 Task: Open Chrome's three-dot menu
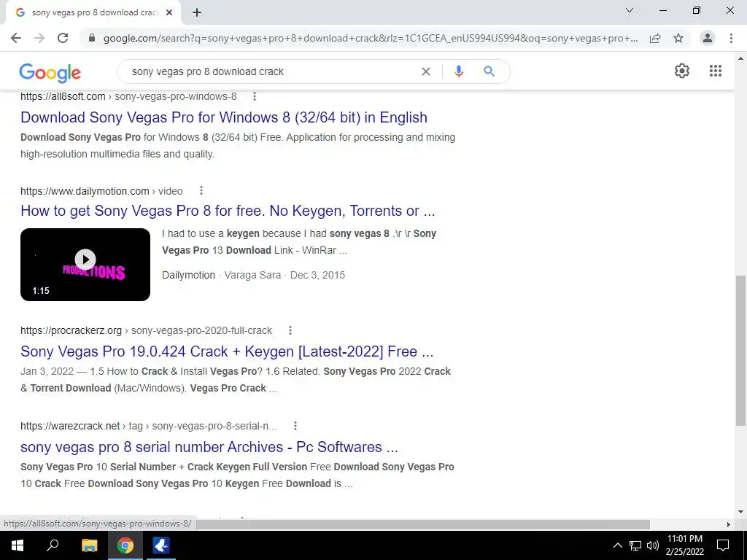pos(731,38)
